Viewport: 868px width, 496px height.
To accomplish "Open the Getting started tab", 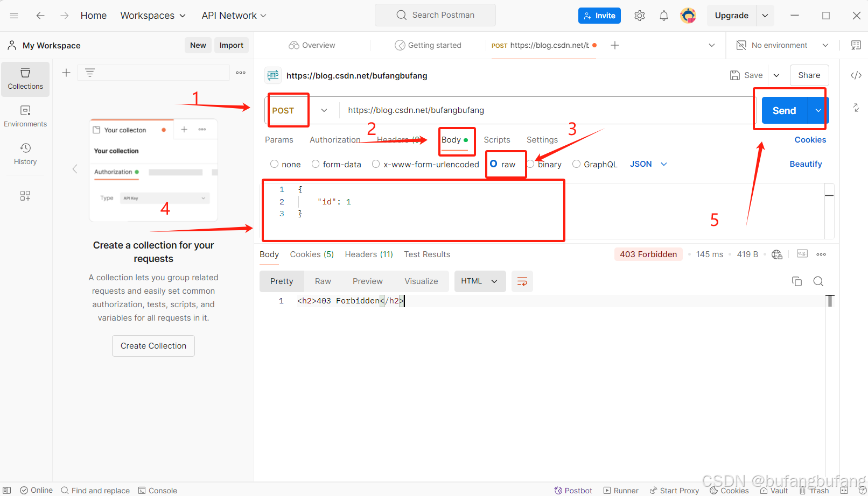I will coord(428,45).
